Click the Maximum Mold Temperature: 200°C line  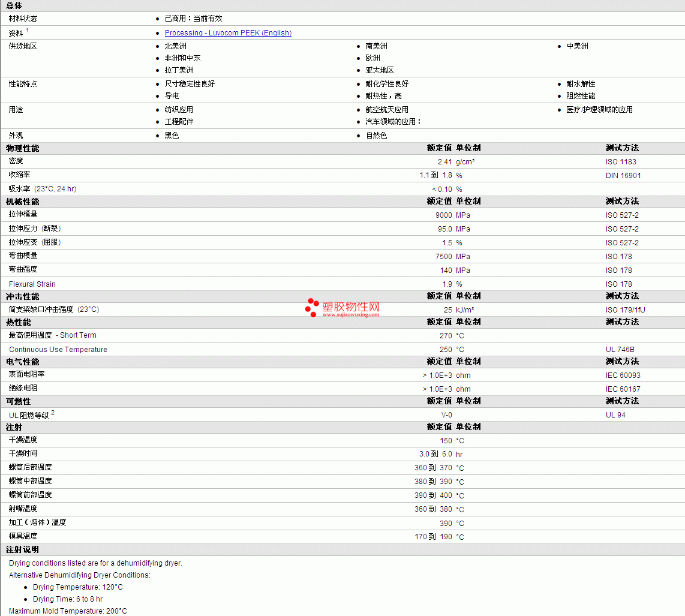click(x=68, y=611)
